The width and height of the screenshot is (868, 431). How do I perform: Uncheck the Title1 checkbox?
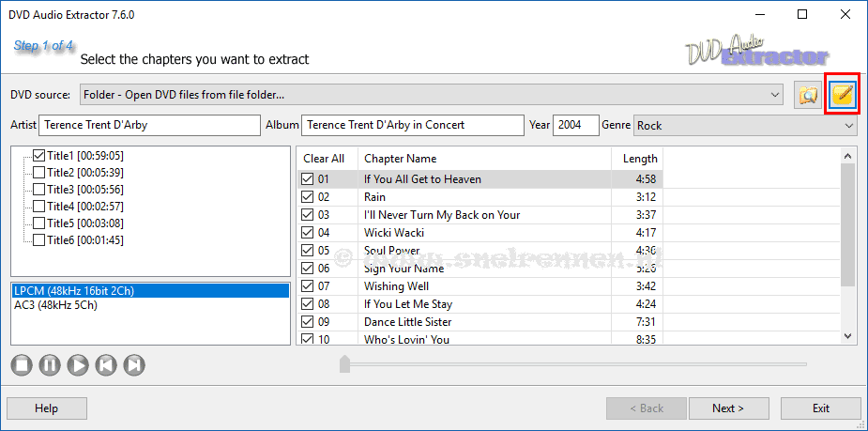(x=39, y=156)
